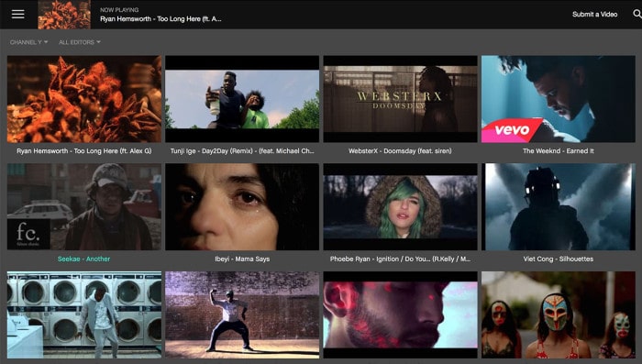Open the masked women video thumbnail
Image resolution: width=642 pixels, height=364 pixels.
(558, 314)
